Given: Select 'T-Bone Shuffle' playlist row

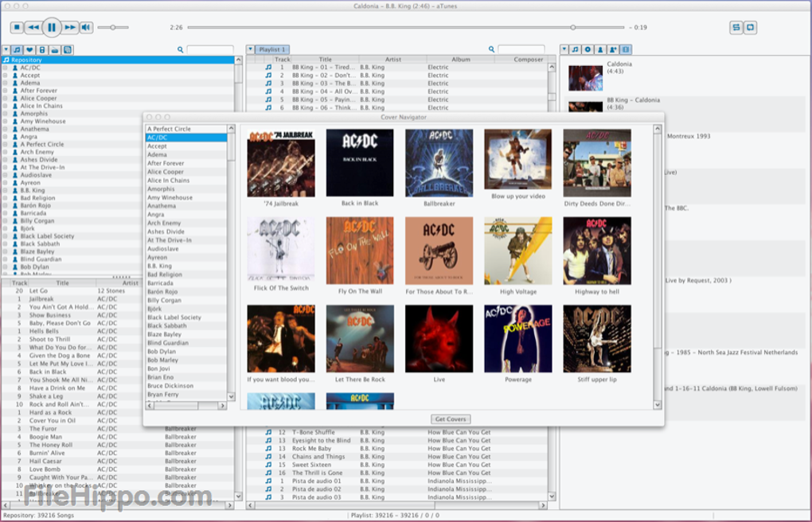Looking at the screenshot, I should tap(396, 432).
